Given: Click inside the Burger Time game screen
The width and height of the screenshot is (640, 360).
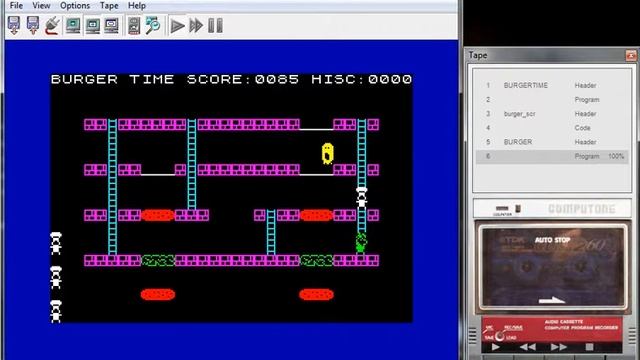Looking at the screenshot, I should (231, 197).
